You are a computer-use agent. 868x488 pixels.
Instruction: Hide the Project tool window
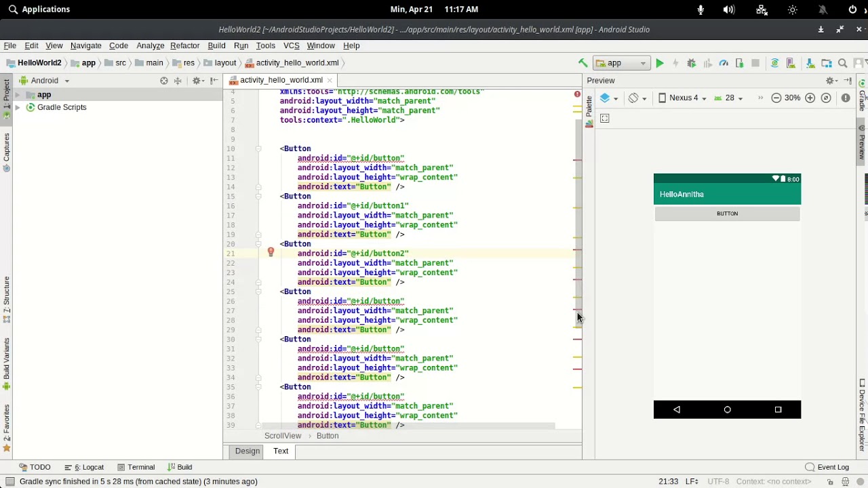click(214, 81)
